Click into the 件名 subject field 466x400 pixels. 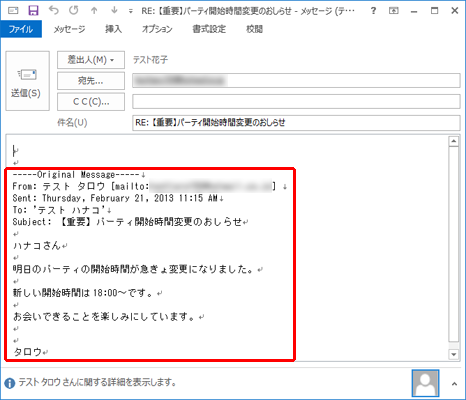tap(296, 123)
